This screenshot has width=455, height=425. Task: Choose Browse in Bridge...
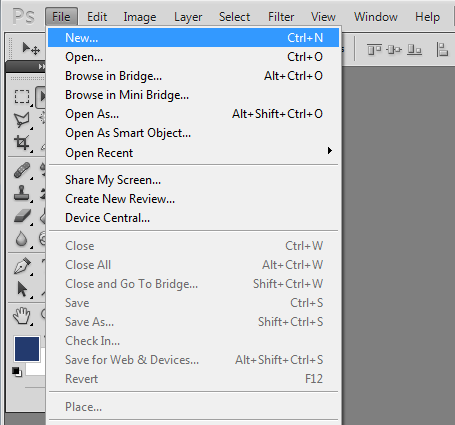194,76
